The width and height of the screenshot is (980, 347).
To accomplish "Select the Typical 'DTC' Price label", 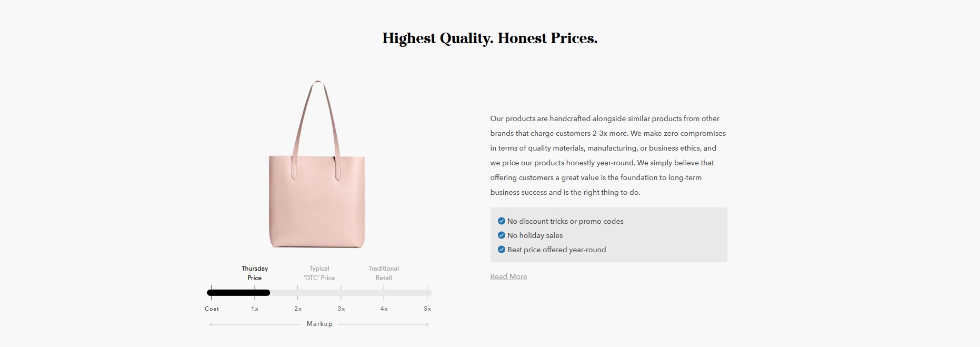I will tap(319, 273).
